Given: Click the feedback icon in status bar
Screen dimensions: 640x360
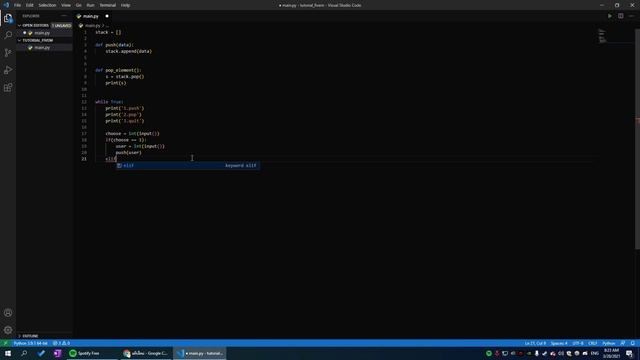Looking at the screenshot, I should coord(623,343).
